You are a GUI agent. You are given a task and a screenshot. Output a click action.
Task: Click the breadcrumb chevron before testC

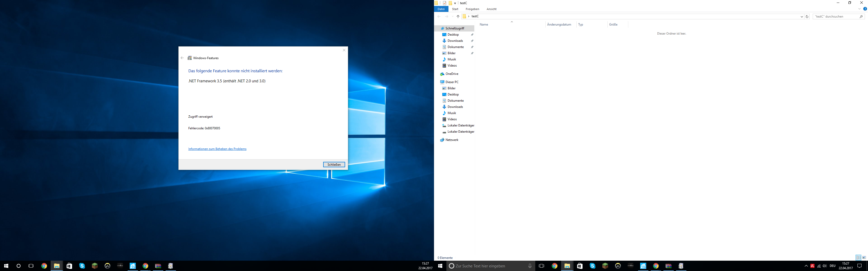point(469,17)
